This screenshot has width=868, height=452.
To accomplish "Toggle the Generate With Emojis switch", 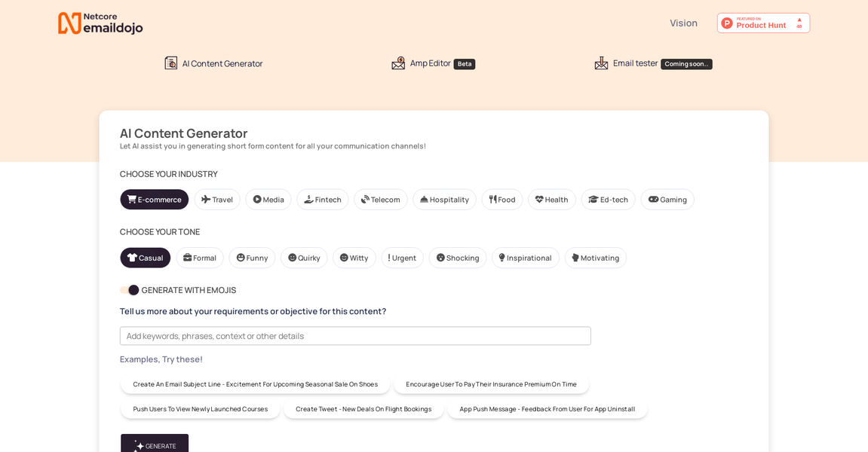I will coord(128,289).
